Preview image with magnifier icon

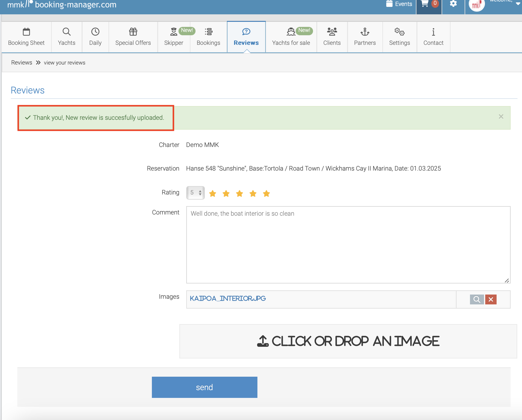point(477,299)
